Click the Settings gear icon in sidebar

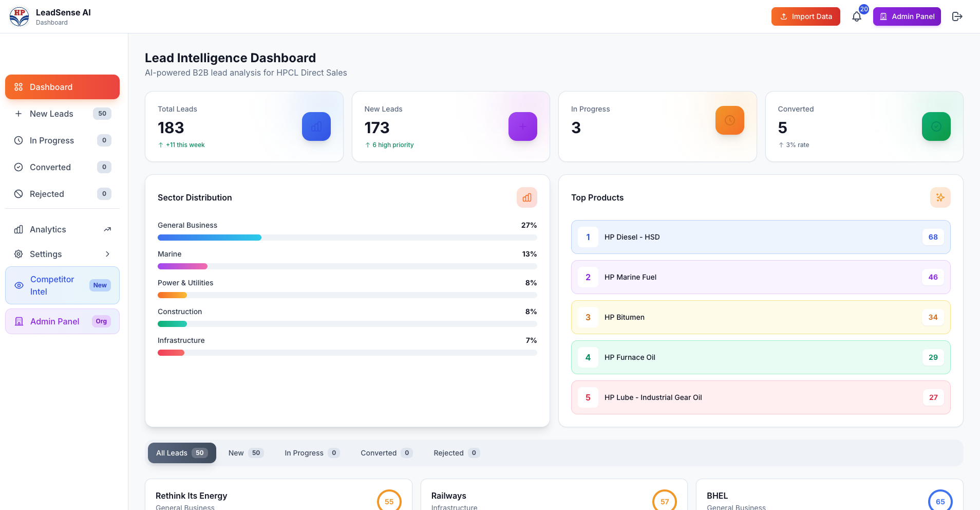(x=18, y=254)
